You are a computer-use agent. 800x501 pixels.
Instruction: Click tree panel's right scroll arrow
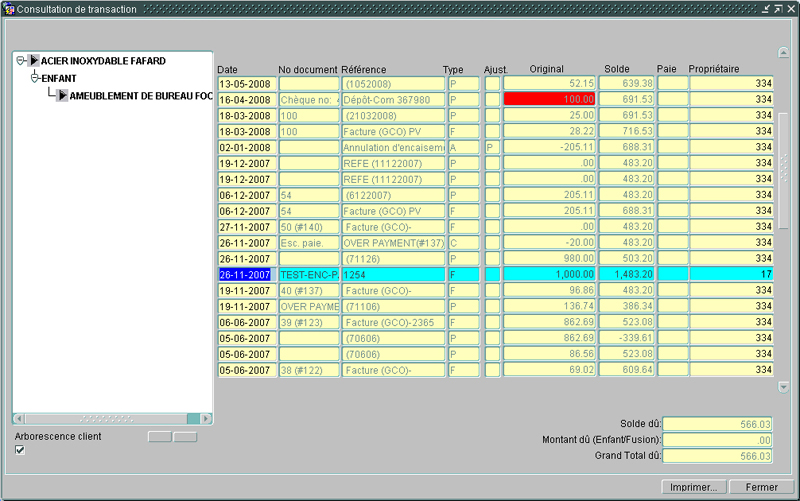tap(206, 418)
